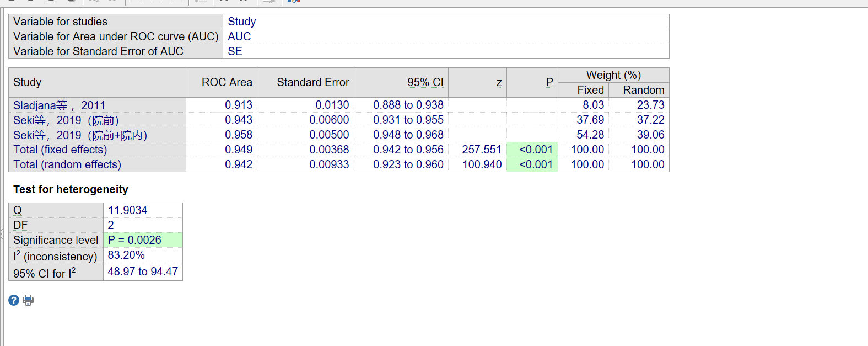The width and height of the screenshot is (868, 346).
Task: Click the Total (random effects) row label
Action: click(x=67, y=164)
